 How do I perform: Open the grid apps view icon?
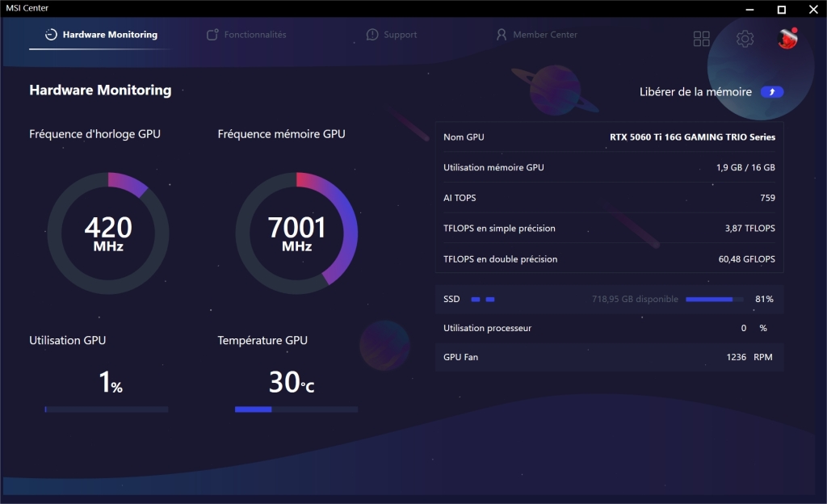click(x=702, y=39)
